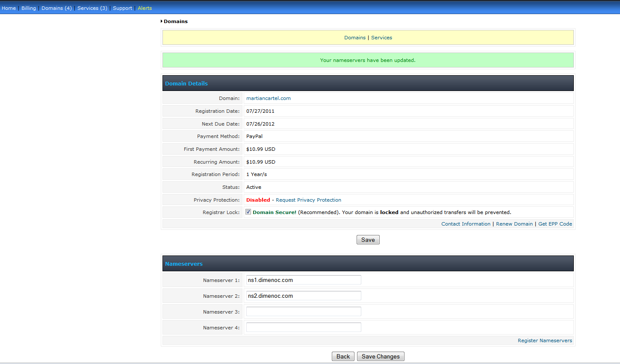Click the Services link in yellow bar
The height and width of the screenshot is (364, 620).
(381, 38)
